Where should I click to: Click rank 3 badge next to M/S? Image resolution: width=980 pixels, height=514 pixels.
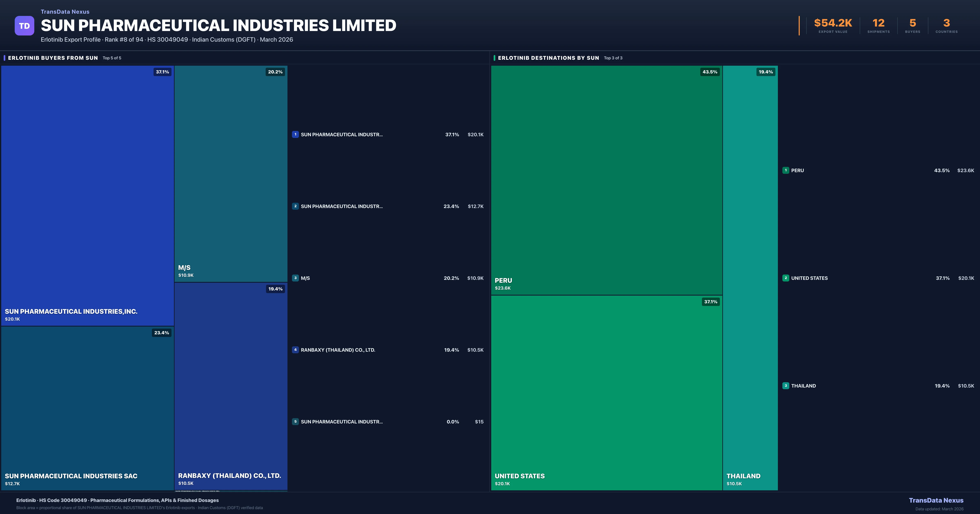(295, 278)
